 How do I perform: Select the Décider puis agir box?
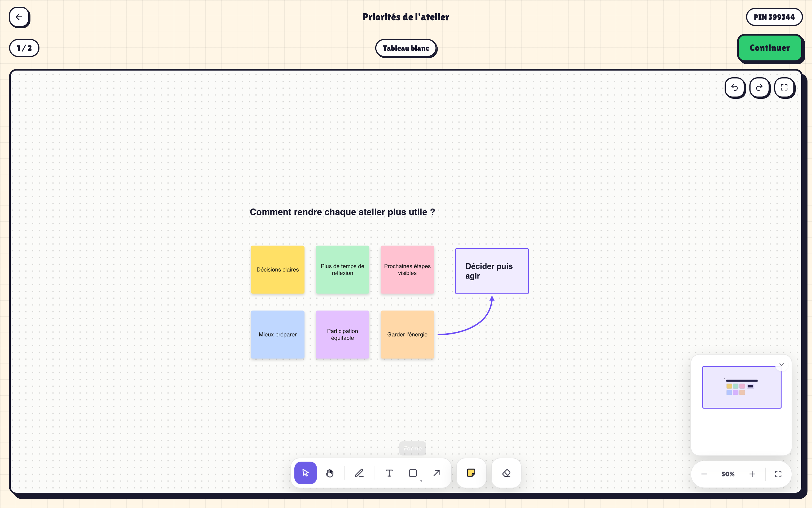tap(491, 271)
